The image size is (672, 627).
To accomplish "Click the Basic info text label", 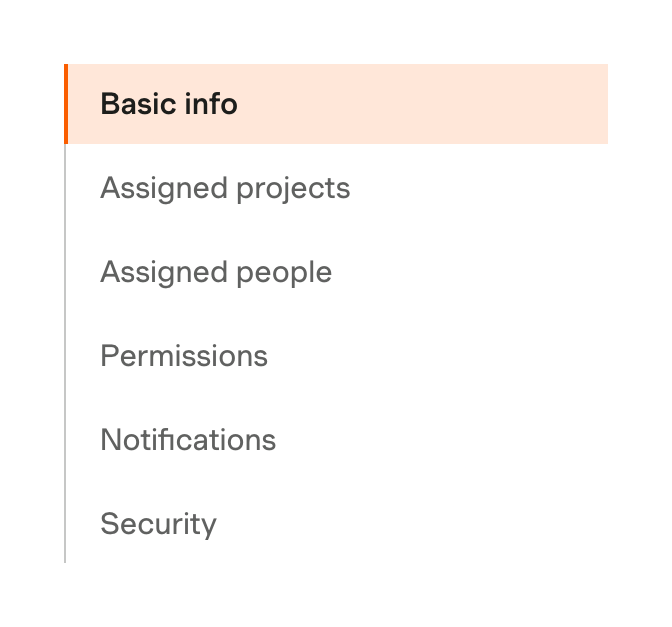I will pos(169,104).
